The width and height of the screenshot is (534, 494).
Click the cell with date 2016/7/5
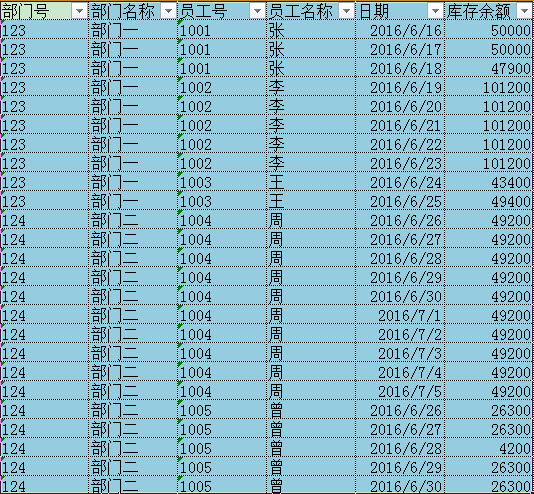tap(400, 391)
